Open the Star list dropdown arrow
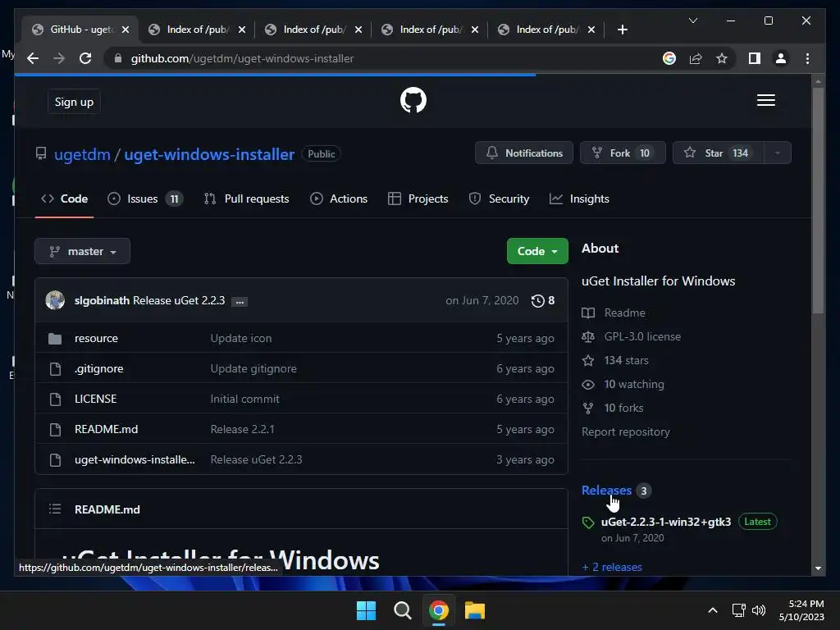 778,153
